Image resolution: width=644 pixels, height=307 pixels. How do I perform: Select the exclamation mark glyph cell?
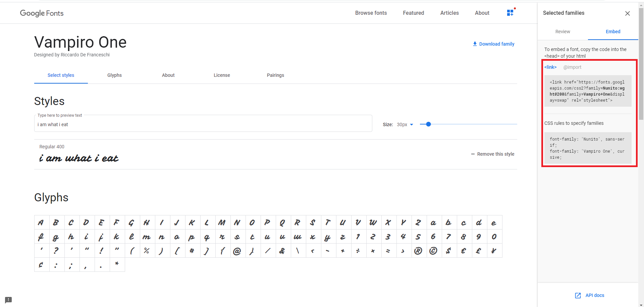pyautogui.click(x=102, y=251)
